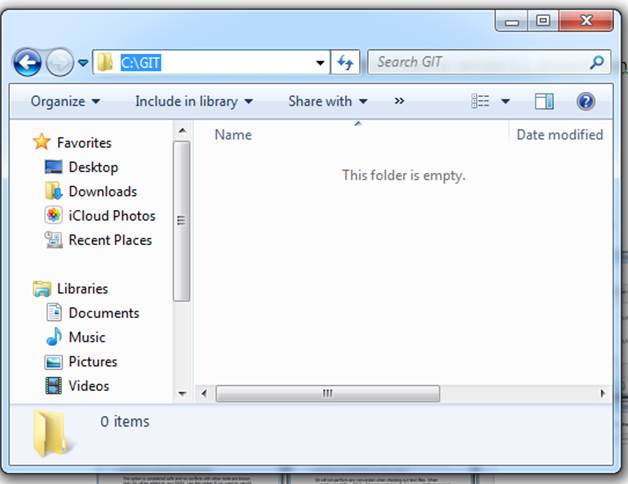Show additional toolbar commands chevron
The image size is (628, 484).
tap(400, 101)
